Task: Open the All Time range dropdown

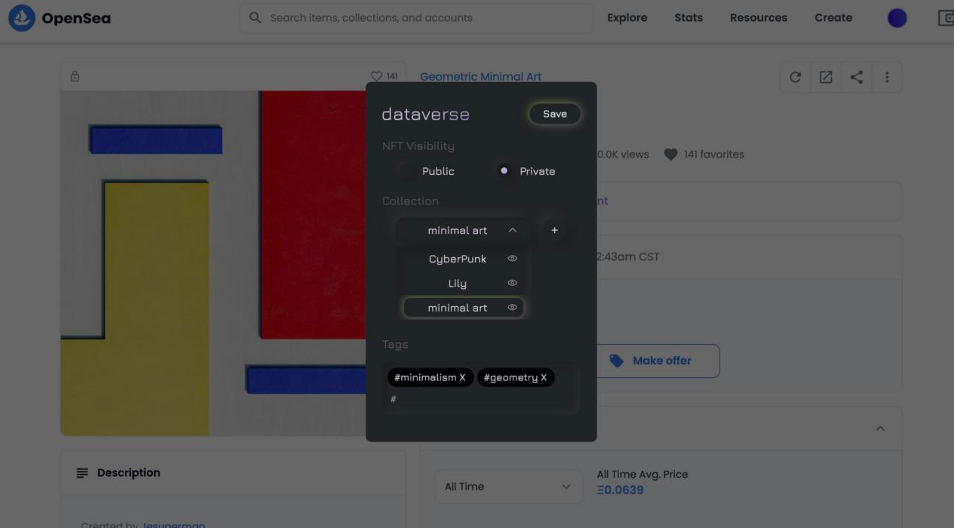Action: [x=508, y=487]
